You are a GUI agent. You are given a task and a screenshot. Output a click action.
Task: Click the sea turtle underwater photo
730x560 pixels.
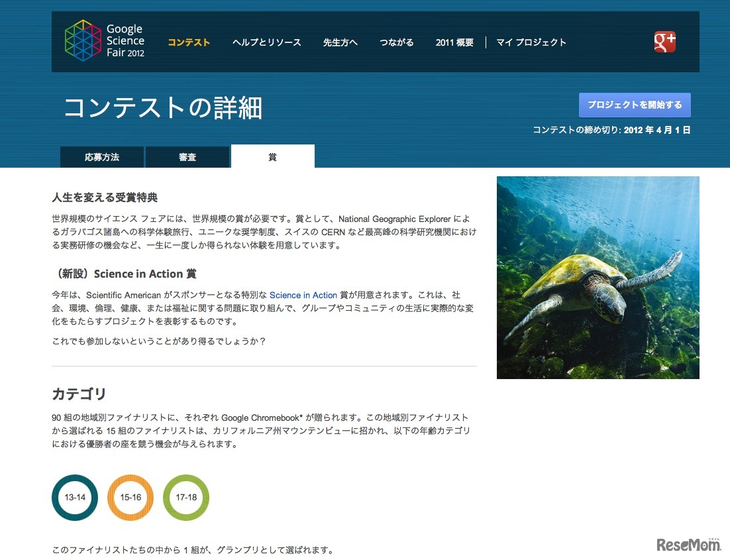[x=598, y=277]
